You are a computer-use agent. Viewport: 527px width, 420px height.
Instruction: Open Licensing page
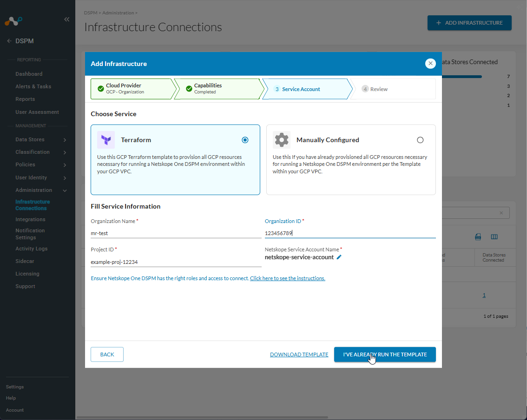[27, 274]
